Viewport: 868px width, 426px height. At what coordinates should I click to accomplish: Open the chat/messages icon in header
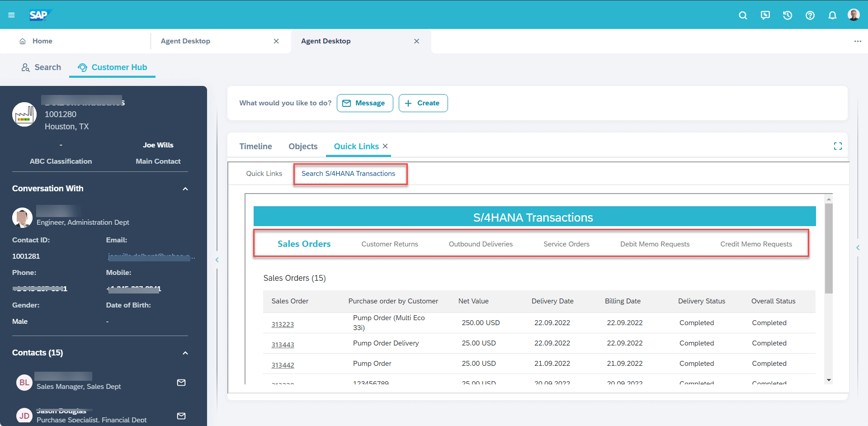click(765, 15)
